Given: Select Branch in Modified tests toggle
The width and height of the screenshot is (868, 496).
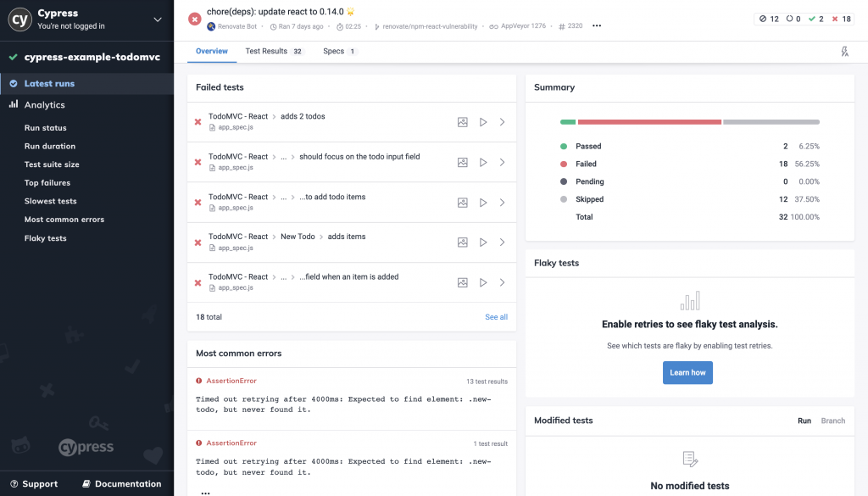Looking at the screenshot, I should click(833, 421).
